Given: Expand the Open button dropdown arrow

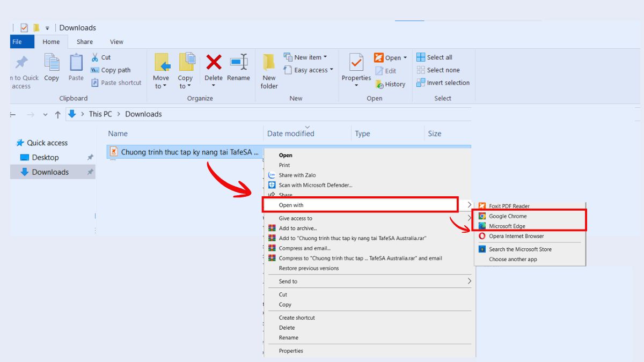Looking at the screenshot, I should [405, 58].
